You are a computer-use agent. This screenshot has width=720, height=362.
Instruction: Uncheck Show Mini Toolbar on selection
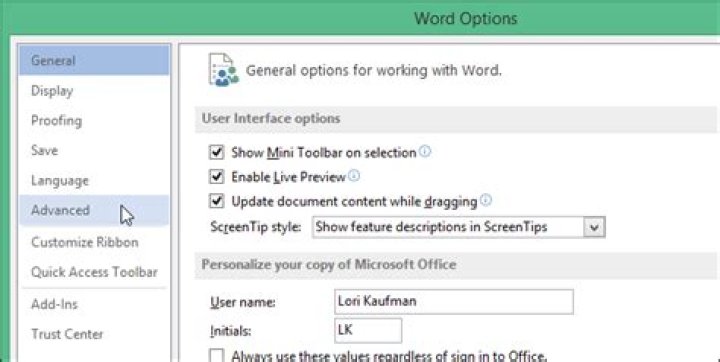tap(216, 152)
